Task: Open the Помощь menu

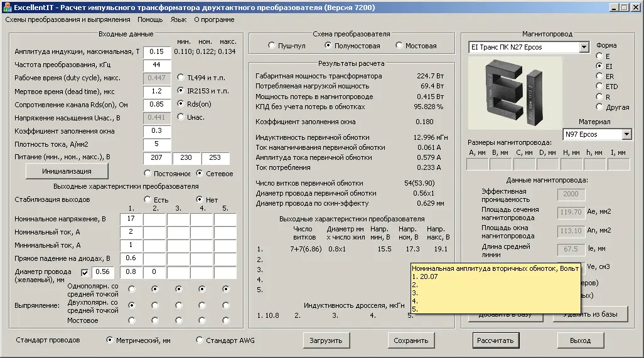Action: (x=150, y=19)
